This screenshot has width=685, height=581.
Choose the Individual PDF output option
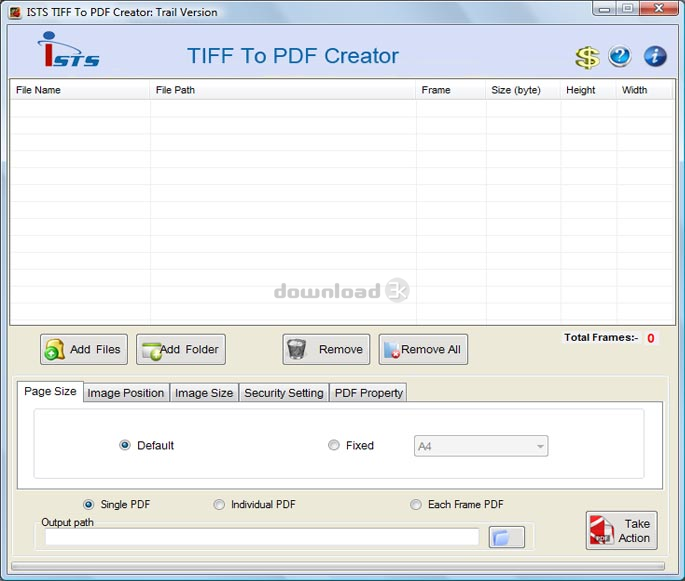pos(219,505)
